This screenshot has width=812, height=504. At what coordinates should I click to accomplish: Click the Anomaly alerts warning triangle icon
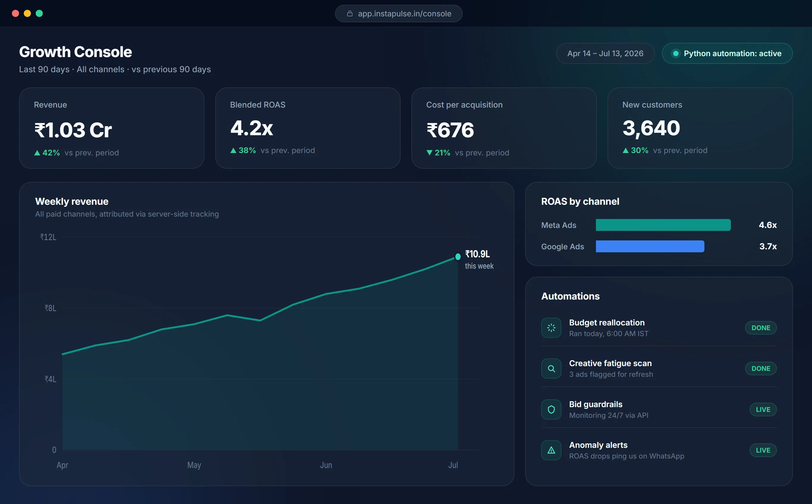pyautogui.click(x=551, y=450)
